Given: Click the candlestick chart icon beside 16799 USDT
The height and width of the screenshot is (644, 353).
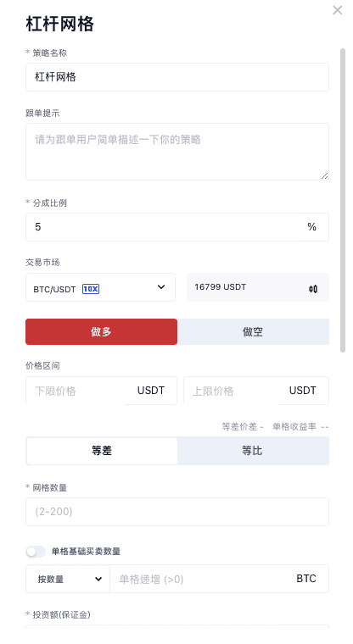Looking at the screenshot, I should (x=313, y=289).
